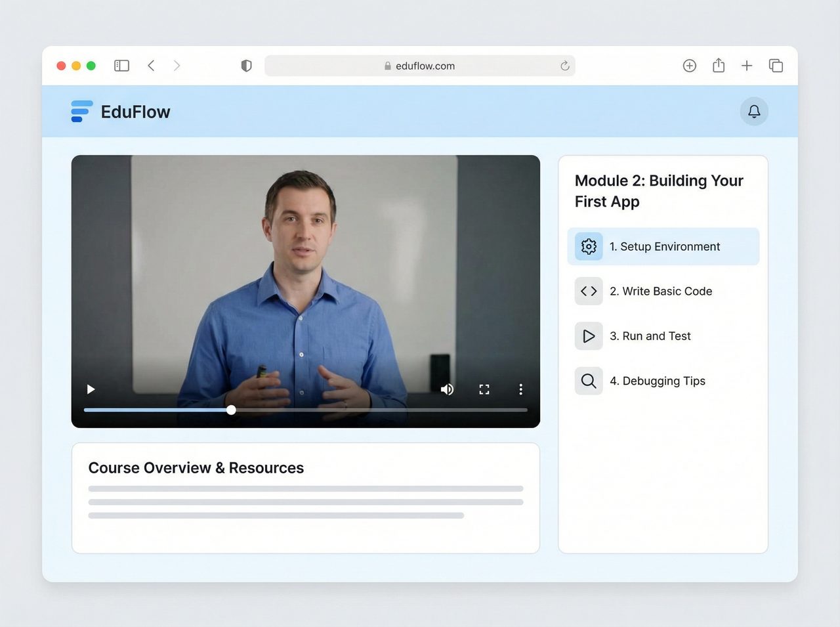Enter fullscreen video mode
This screenshot has width=840, height=627.
tap(484, 389)
